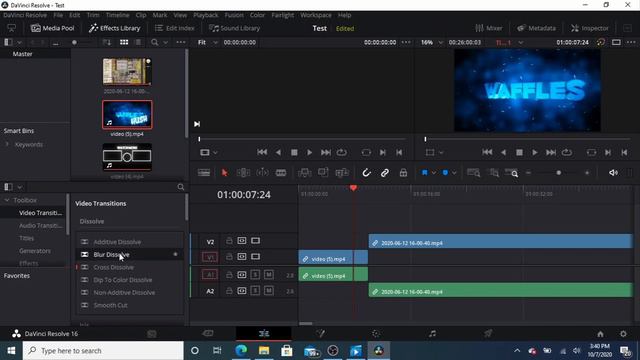This screenshot has height=360, width=640.
Task: Click the Replace Clip icon
Action: (x=342, y=173)
